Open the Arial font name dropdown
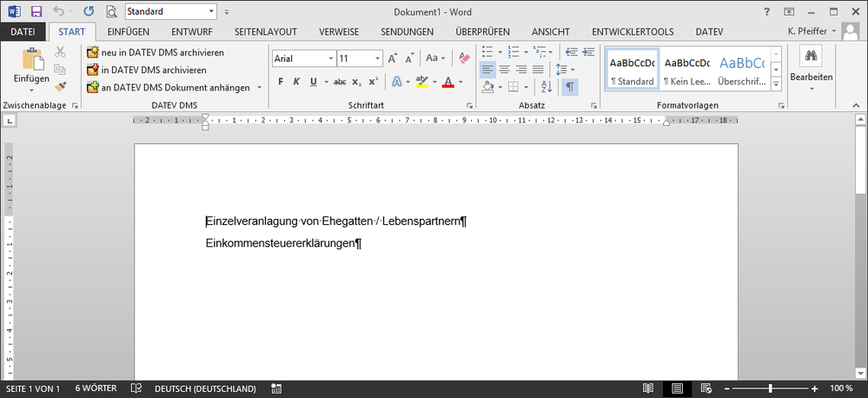This screenshot has width=868, height=398. (330, 58)
